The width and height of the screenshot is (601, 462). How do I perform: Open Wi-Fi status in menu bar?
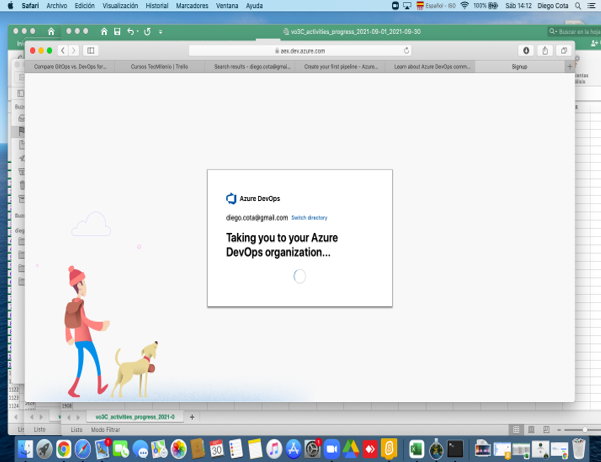465,6
